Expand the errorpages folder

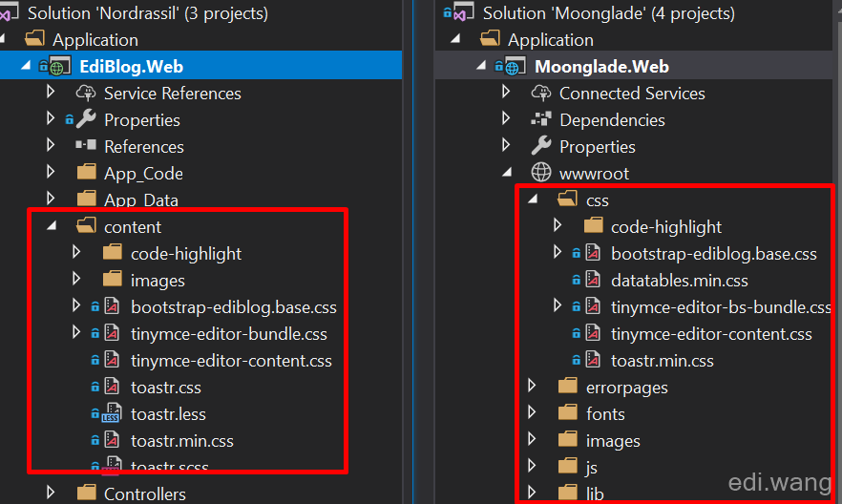[532, 386]
